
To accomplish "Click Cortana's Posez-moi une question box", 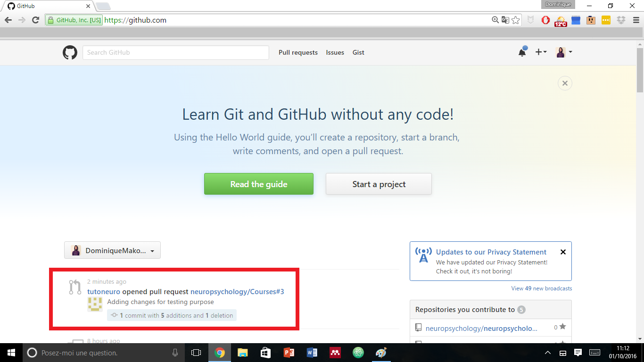I will pos(104,353).
